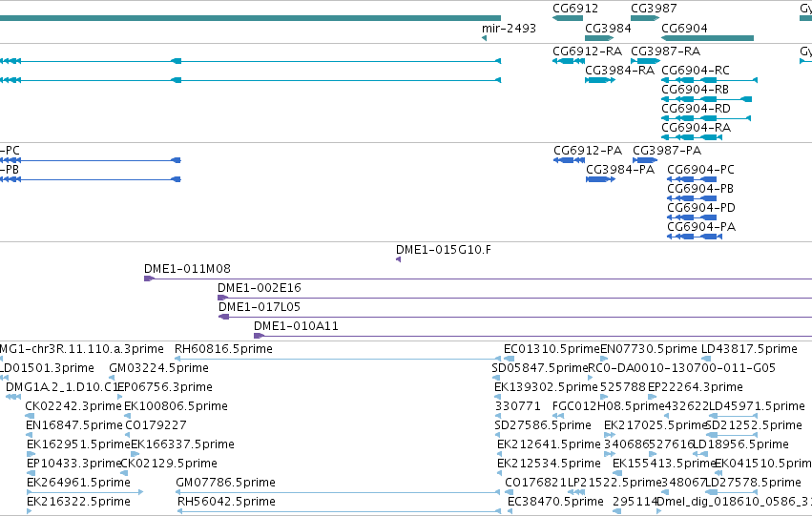Click the DME1-015G10.F clone label
The height and width of the screenshot is (516, 812).
coord(444,250)
